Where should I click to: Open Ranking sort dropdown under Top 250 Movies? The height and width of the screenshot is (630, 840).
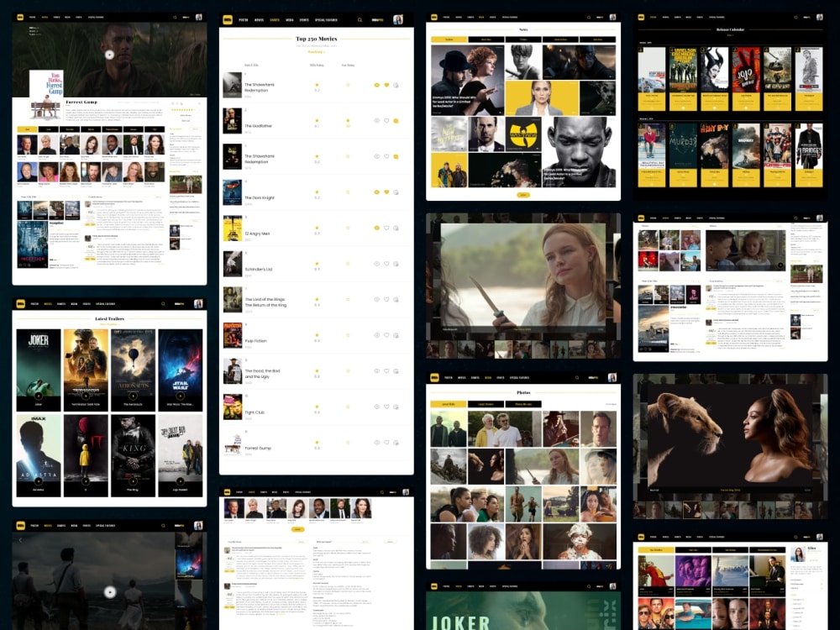(x=316, y=52)
